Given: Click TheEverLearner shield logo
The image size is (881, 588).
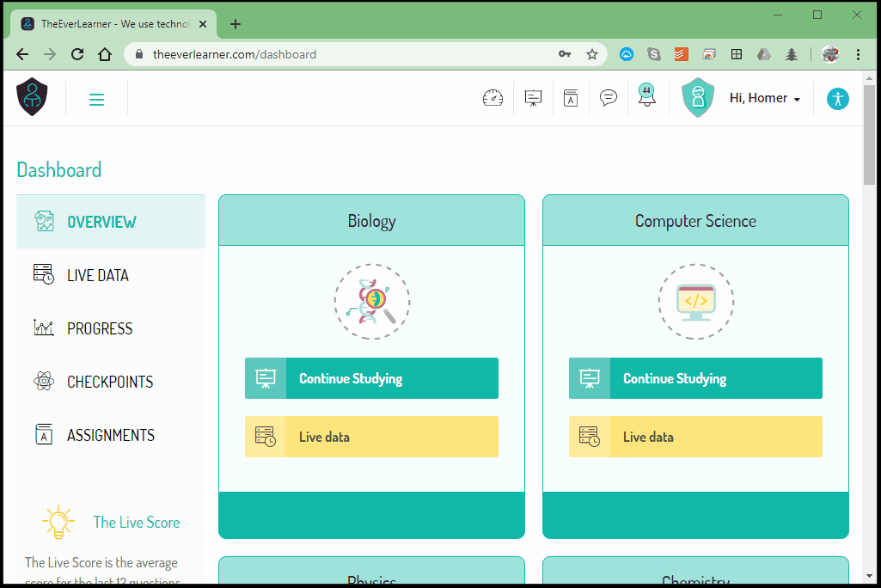Looking at the screenshot, I should (x=32, y=97).
